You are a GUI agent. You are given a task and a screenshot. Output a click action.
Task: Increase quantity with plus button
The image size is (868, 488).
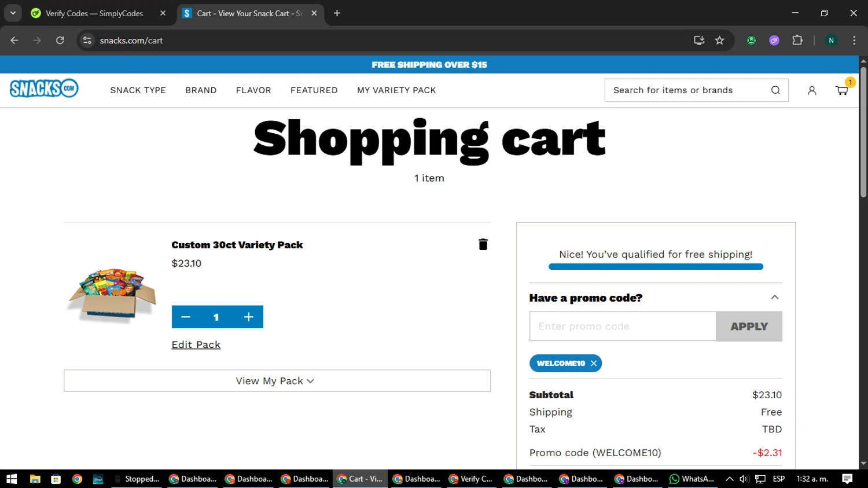249,317
